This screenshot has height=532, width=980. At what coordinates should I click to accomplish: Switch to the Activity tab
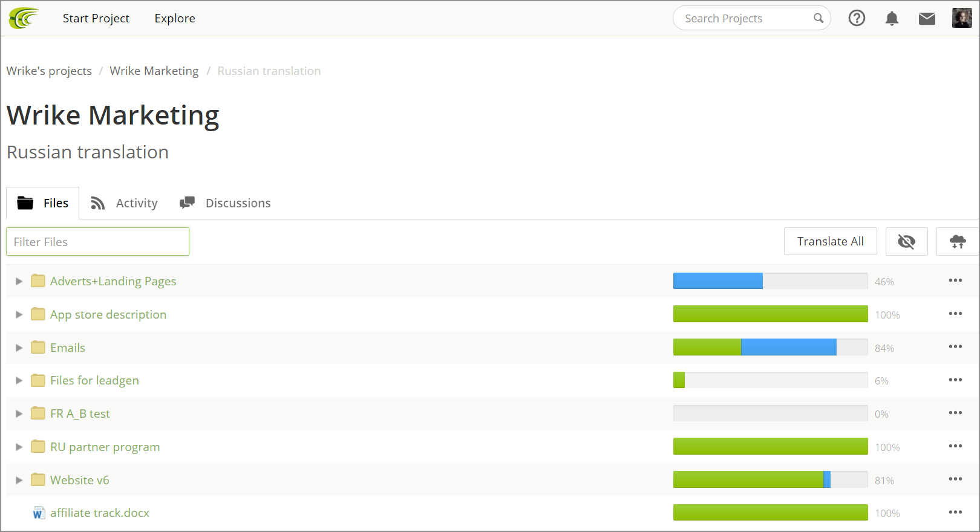click(124, 203)
